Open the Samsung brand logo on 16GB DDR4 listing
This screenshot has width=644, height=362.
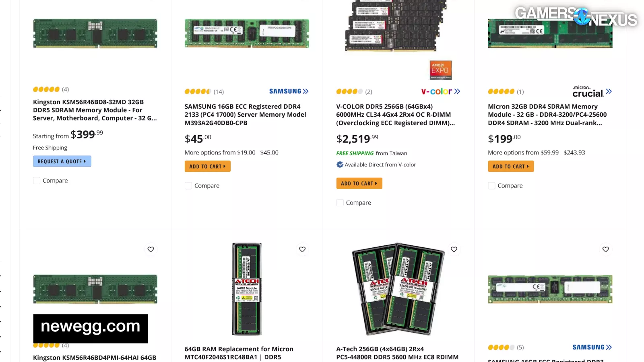[x=289, y=91]
